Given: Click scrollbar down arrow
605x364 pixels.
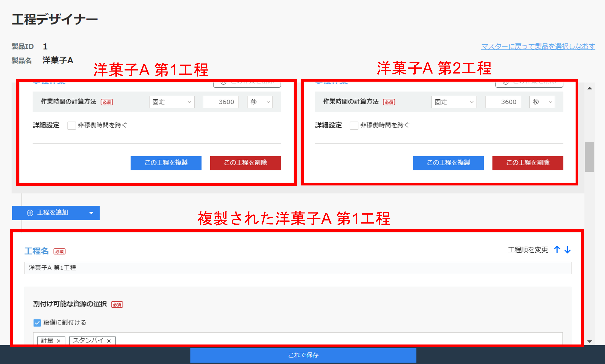Looking at the screenshot, I should (x=590, y=341).
